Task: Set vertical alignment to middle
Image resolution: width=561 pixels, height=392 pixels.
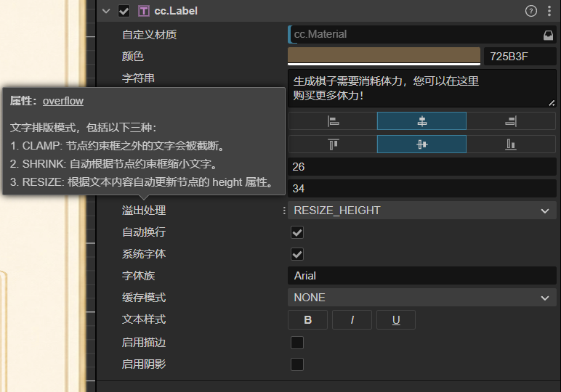Action: point(421,144)
